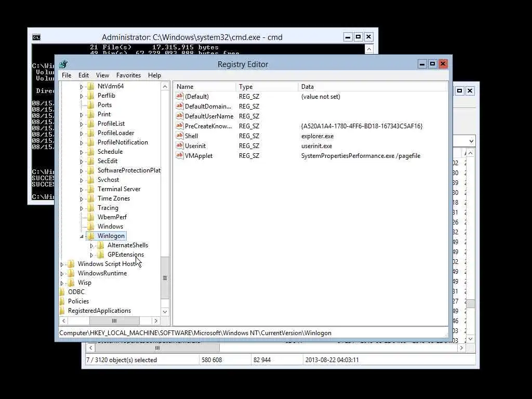
Task: Click the Wisp folder icon
Action: 71,283
